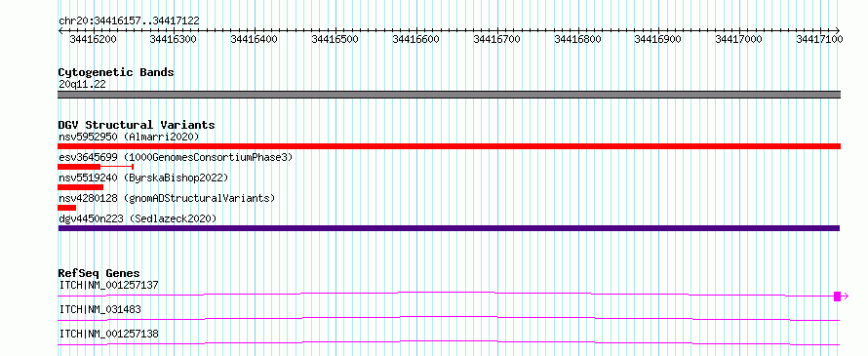Click ruler position 34416900
This screenshot has width=868, height=356.
[x=658, y=39]
